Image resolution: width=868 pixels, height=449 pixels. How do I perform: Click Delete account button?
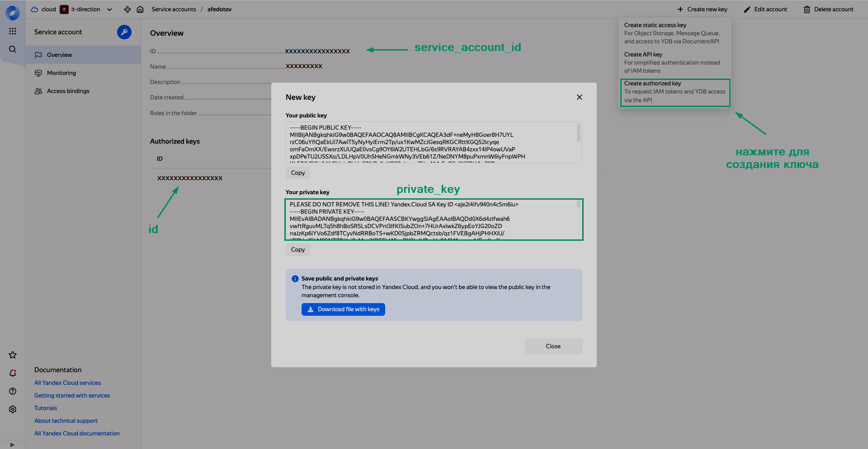[829, 9]
